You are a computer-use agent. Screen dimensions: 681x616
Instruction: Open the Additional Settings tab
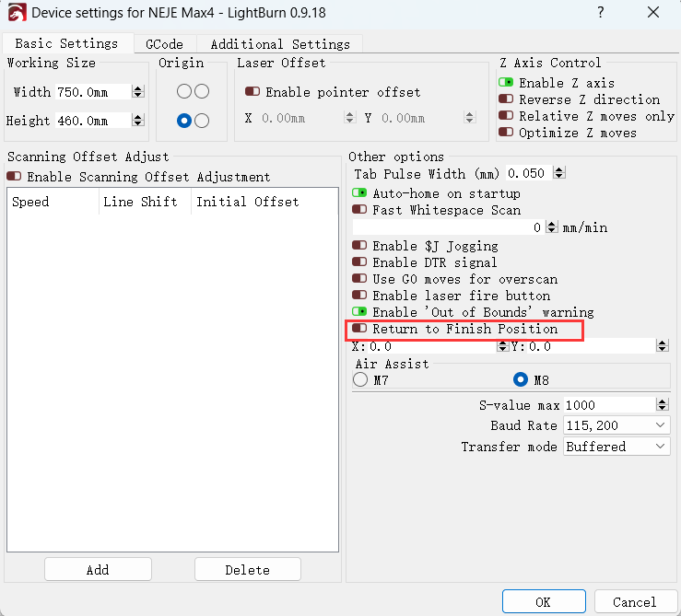point(280,44)
